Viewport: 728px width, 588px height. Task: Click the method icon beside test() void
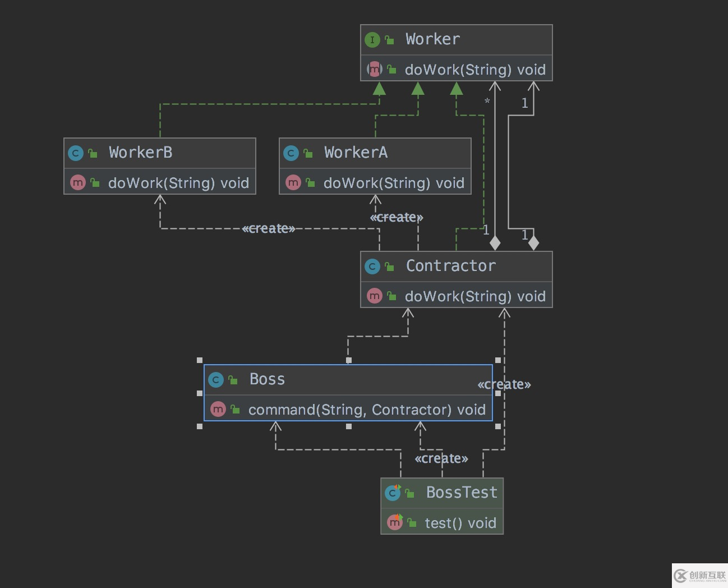pyautogui.click(x=395, y=522)
